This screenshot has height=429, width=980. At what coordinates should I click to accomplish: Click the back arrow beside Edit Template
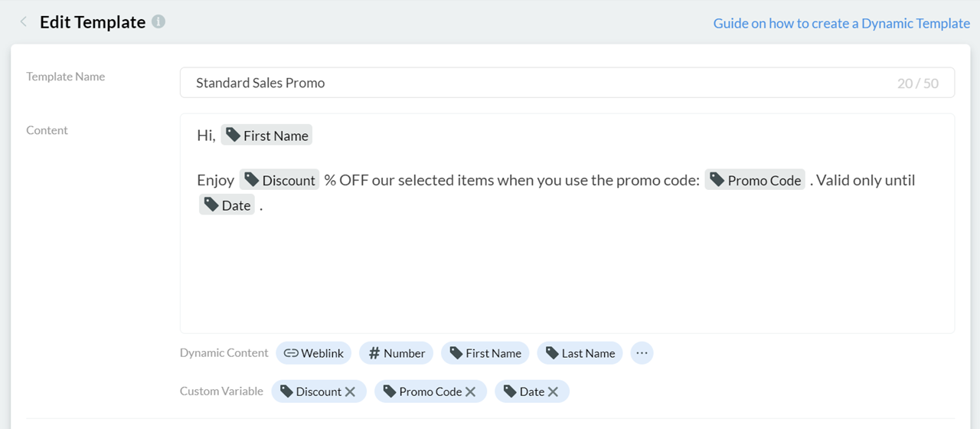click(24, 22)
